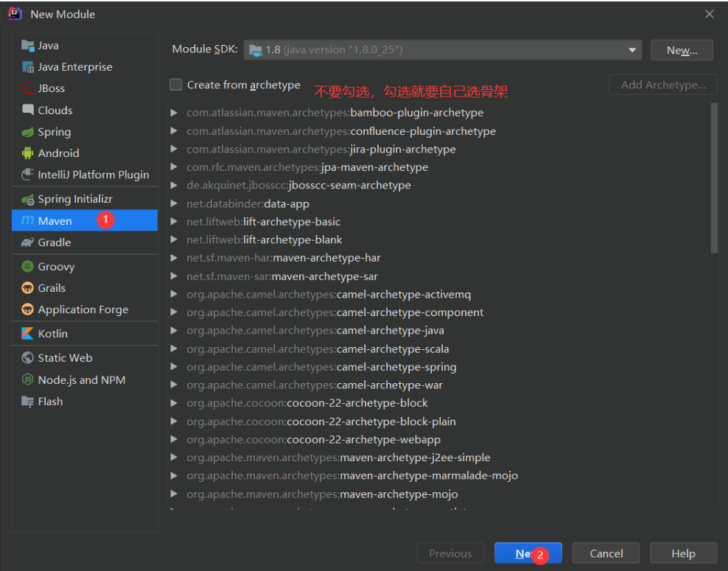The width and height of the screenshot is (728, 571).
Task: Click the Java Enterprise icon
Action: [28, 67]
